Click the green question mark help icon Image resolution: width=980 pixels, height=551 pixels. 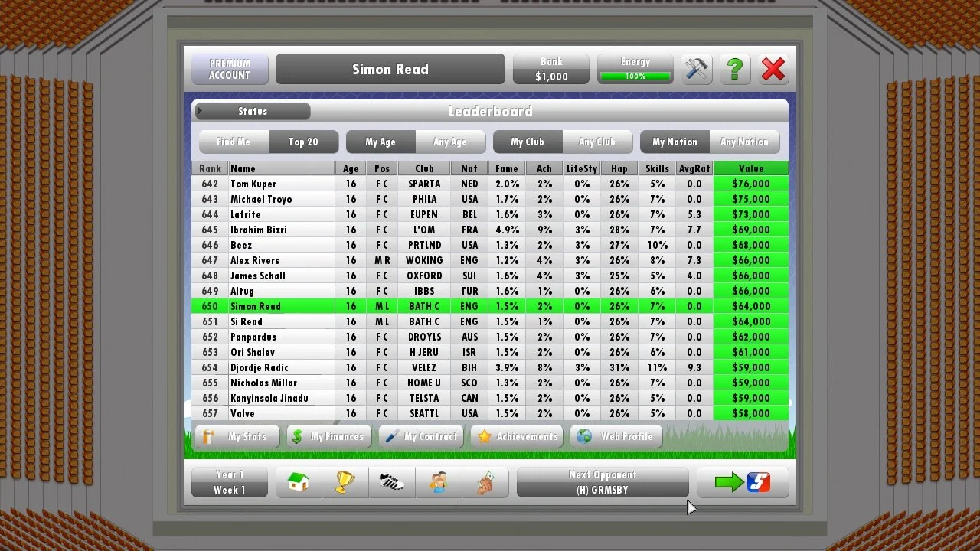click(x=735, y=69)
